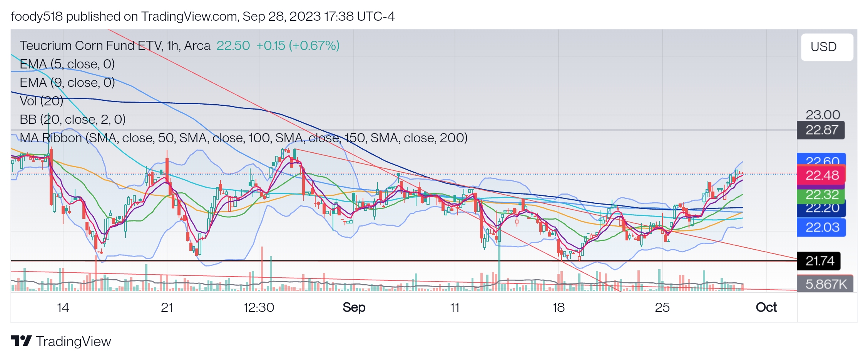
Task: Click the 18 date label on time axis
Action: pyautogui.click(x=559, y=307)
